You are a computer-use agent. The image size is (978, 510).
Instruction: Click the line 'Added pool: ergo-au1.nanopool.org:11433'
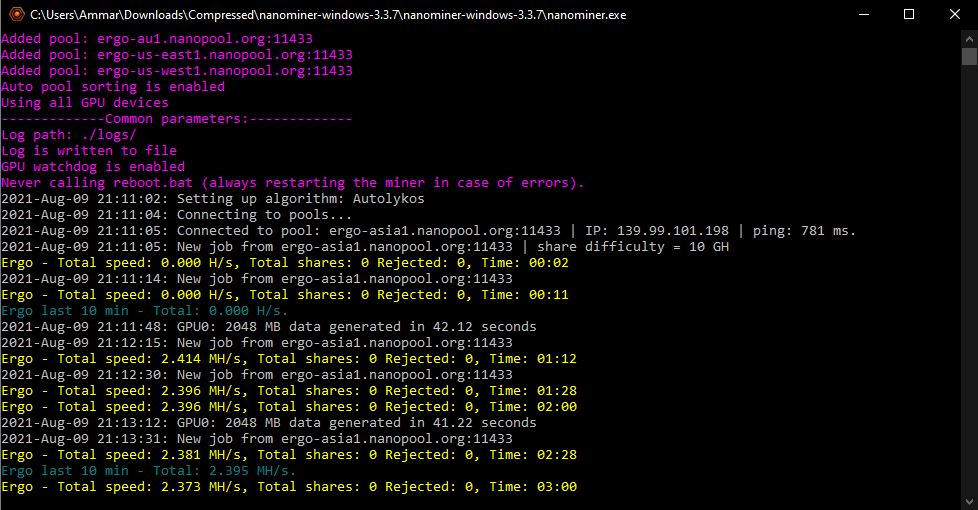157,39
